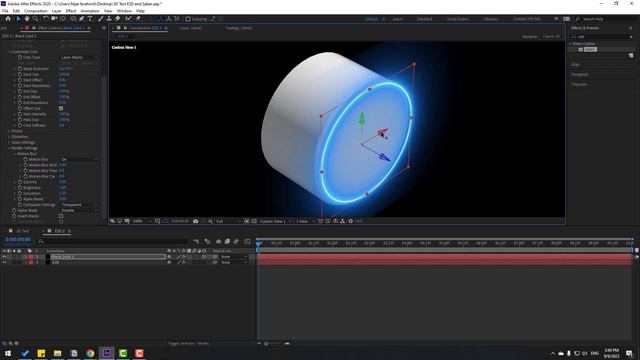Open the Custom View 1 dropdown
This screenshot has width=640, height=360.
[276, 221]
